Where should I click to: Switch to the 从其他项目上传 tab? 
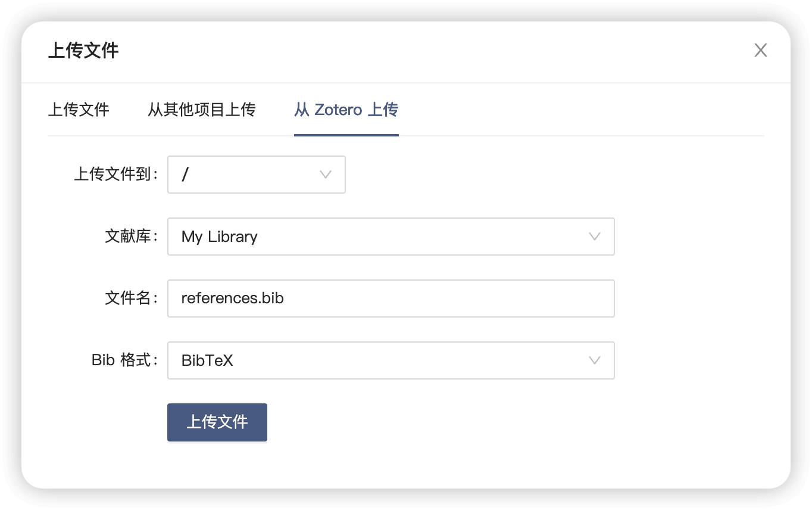coord(202,110)
